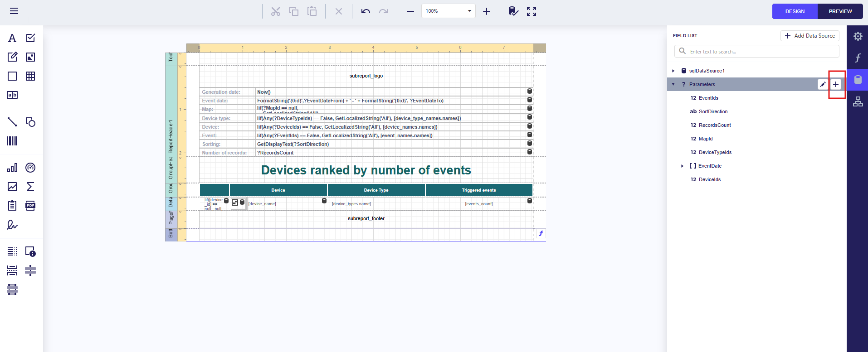Click the Add Data Source button
The height and width of the screenshot is (352, 868).
pyautogui.click(x=809, y=36)
